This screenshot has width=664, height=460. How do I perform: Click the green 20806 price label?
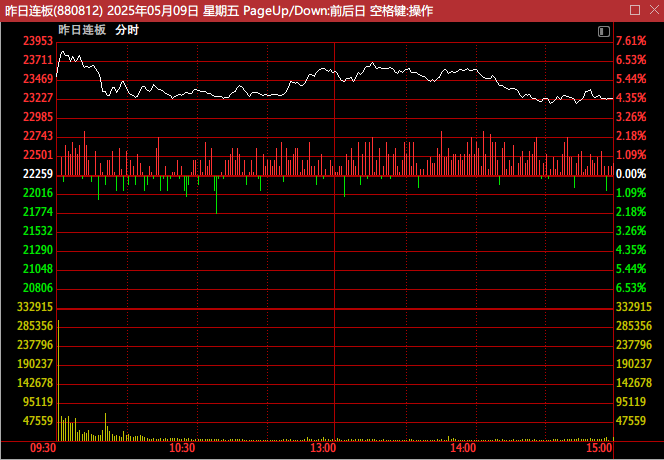tap(38, 288)
